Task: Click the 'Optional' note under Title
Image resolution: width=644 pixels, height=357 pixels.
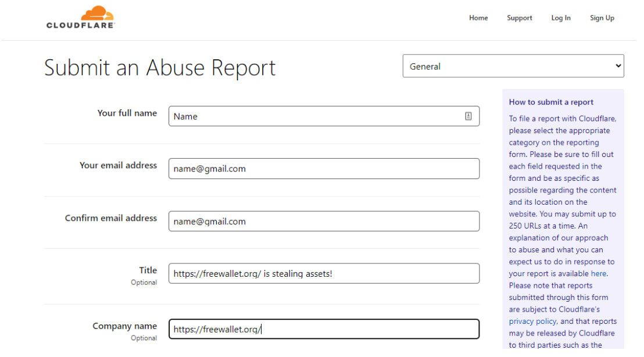Action: point(144,283)
